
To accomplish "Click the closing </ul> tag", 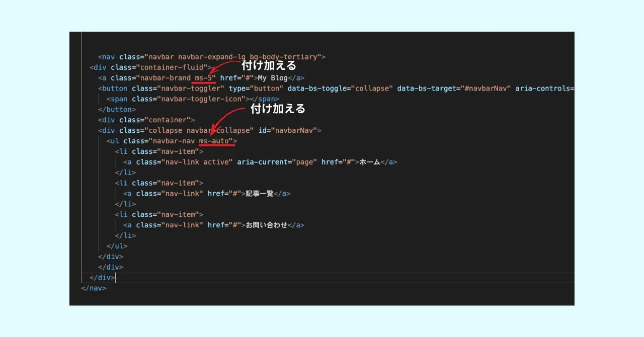I will click(117, 246).
